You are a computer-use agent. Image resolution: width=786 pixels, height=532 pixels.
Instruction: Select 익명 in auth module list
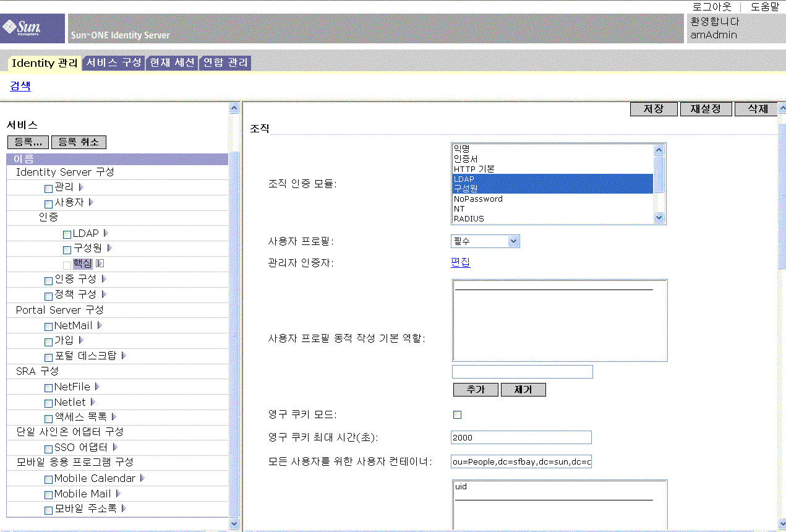tap(553, 149)
